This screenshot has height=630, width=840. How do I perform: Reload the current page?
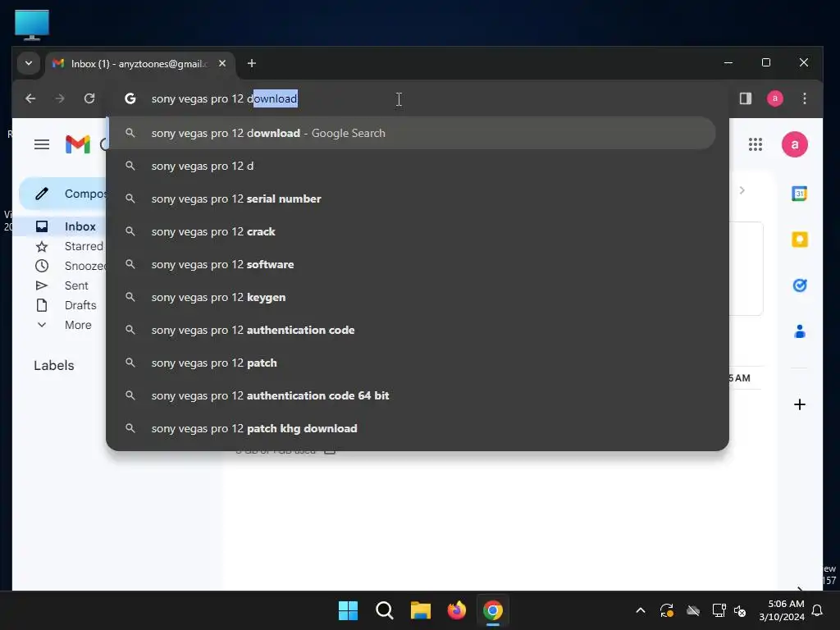[x=89, y=98]
